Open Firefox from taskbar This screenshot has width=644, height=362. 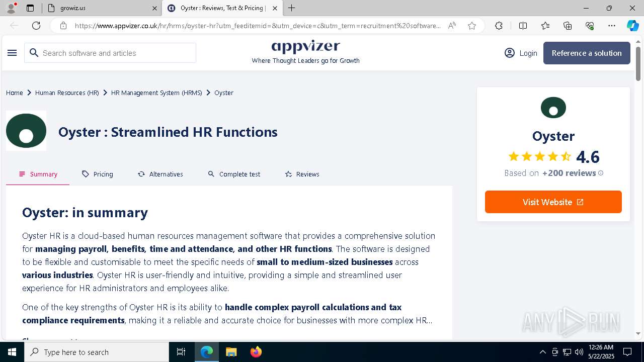pyautogui.click(x=256, y=352)
